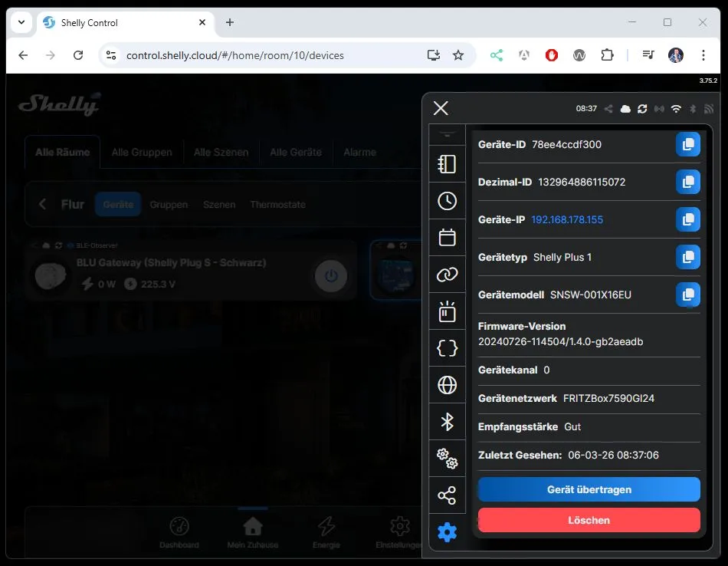728x566 pixels.
Task: Open device IP link 192.168.178.155
Action: pos(567,219)
